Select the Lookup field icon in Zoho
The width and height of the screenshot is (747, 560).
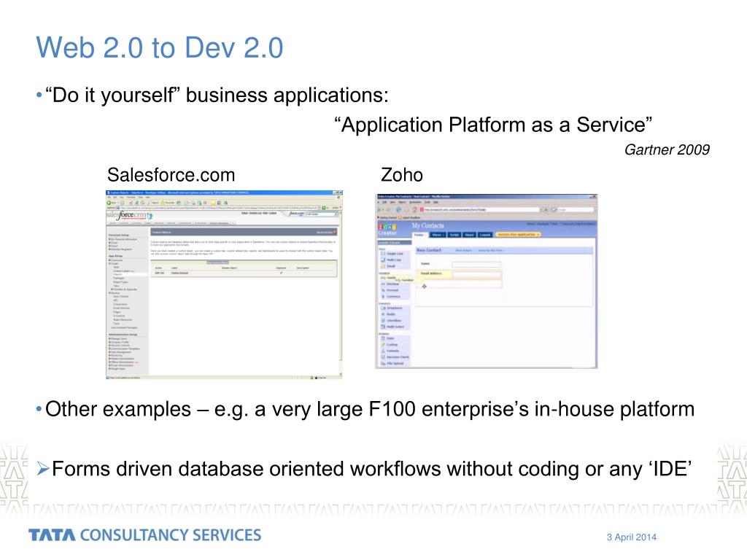click(383, 344)
